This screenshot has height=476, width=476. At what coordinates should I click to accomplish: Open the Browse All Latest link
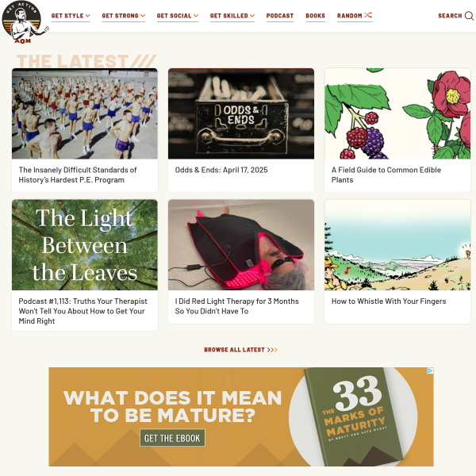coord(234,350)
